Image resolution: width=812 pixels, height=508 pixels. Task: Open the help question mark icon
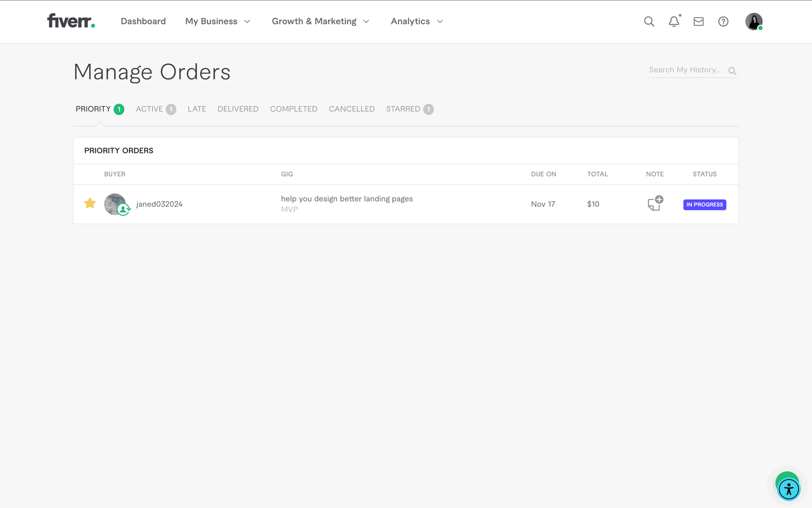(x=723, y=22)
